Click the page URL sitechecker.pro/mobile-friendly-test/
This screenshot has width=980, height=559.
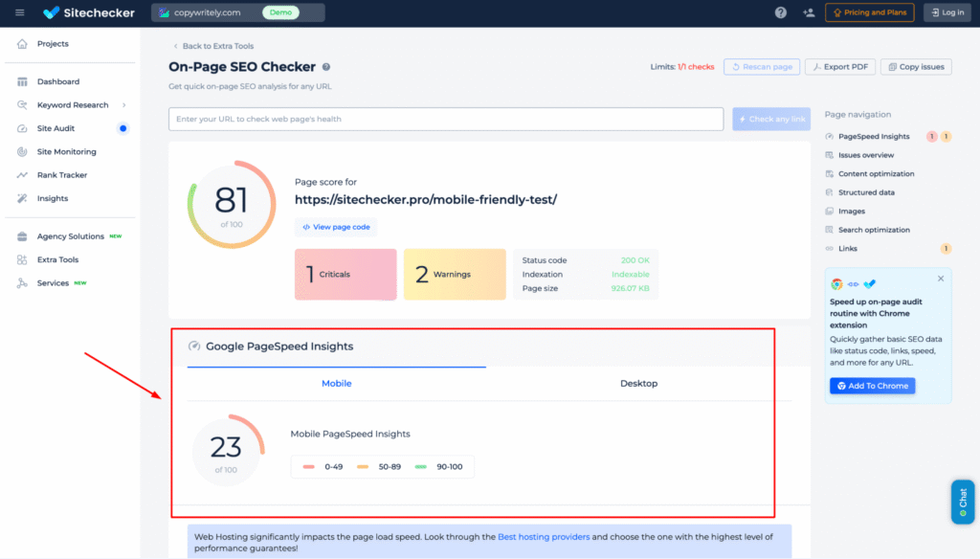[426, 199]
